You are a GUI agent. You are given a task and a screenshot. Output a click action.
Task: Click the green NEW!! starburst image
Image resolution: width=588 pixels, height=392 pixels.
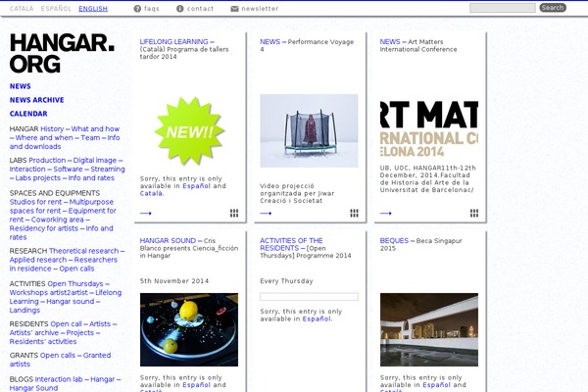(x=189, y=131)
